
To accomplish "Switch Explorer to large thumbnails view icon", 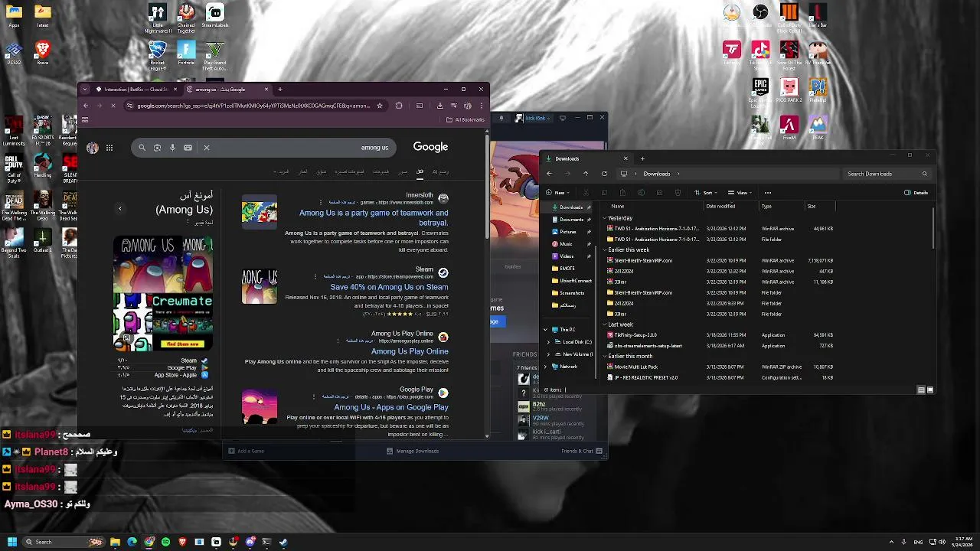I will (x=931, y=390).
